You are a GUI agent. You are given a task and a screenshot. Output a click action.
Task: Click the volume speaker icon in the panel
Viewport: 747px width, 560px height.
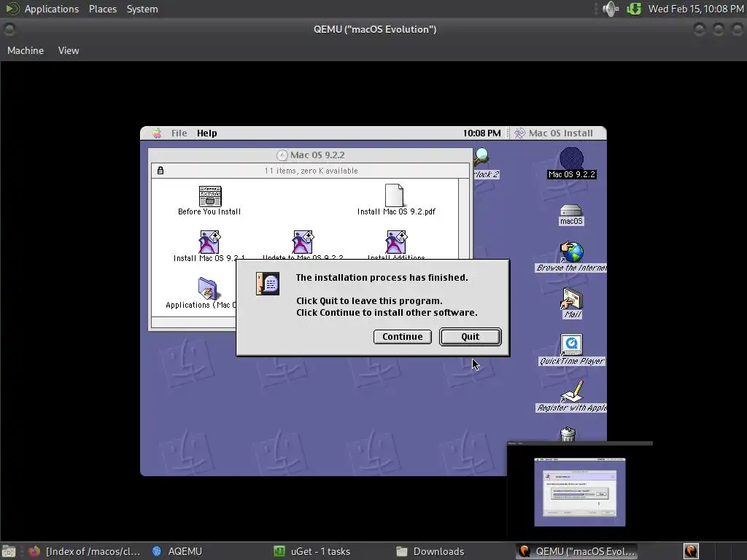coord(611,9)
